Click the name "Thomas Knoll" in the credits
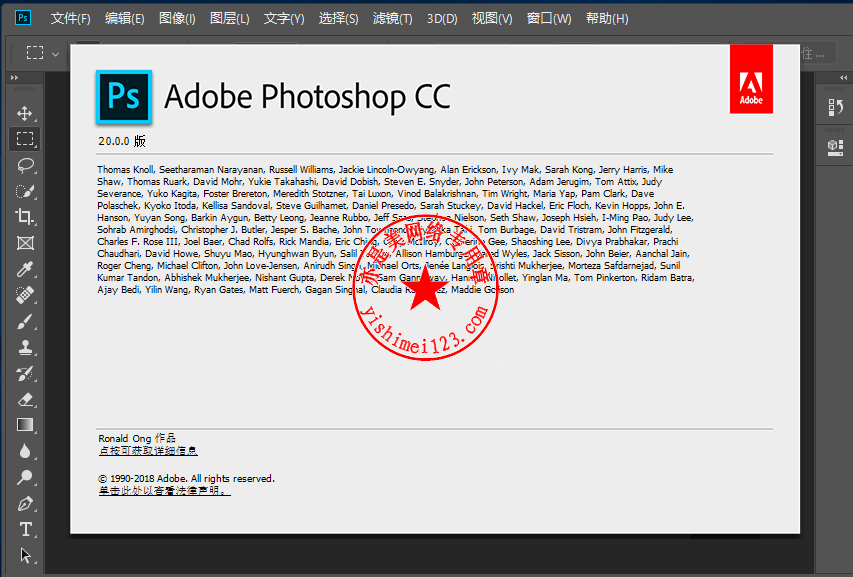Screen dimensions: 853x577 [126, 170]
